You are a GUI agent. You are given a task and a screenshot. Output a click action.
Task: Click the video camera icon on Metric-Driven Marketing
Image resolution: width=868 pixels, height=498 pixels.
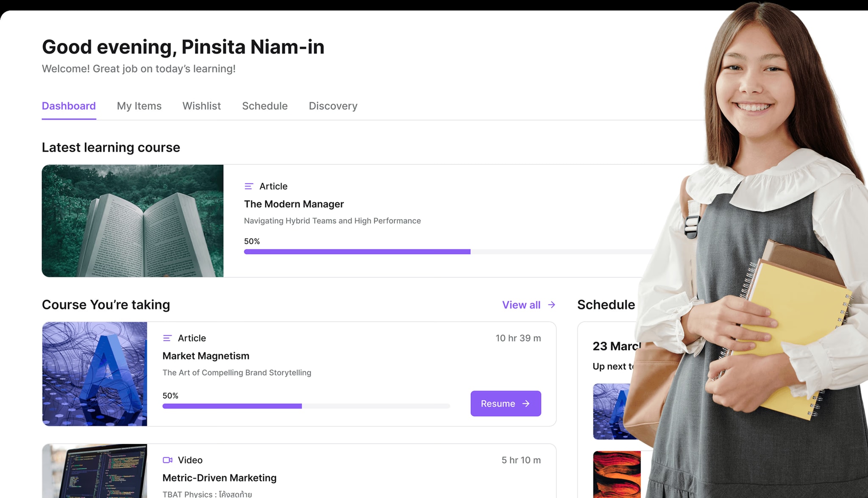tap(167, 460)
